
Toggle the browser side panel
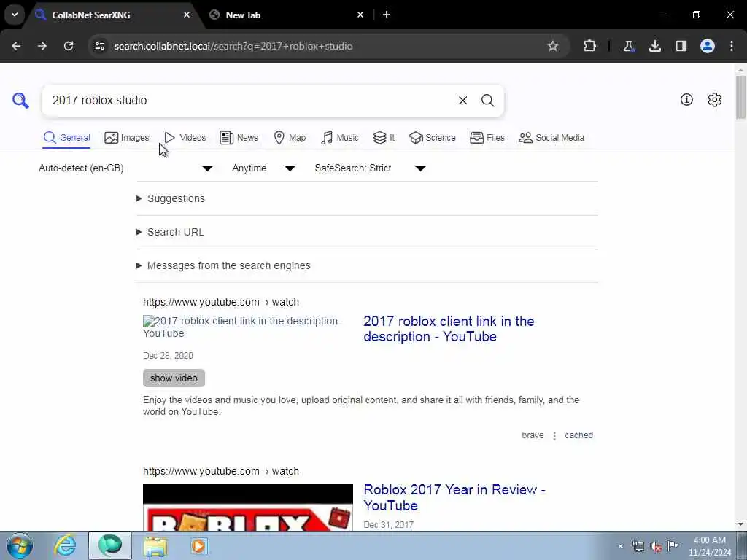pos(681,46)
